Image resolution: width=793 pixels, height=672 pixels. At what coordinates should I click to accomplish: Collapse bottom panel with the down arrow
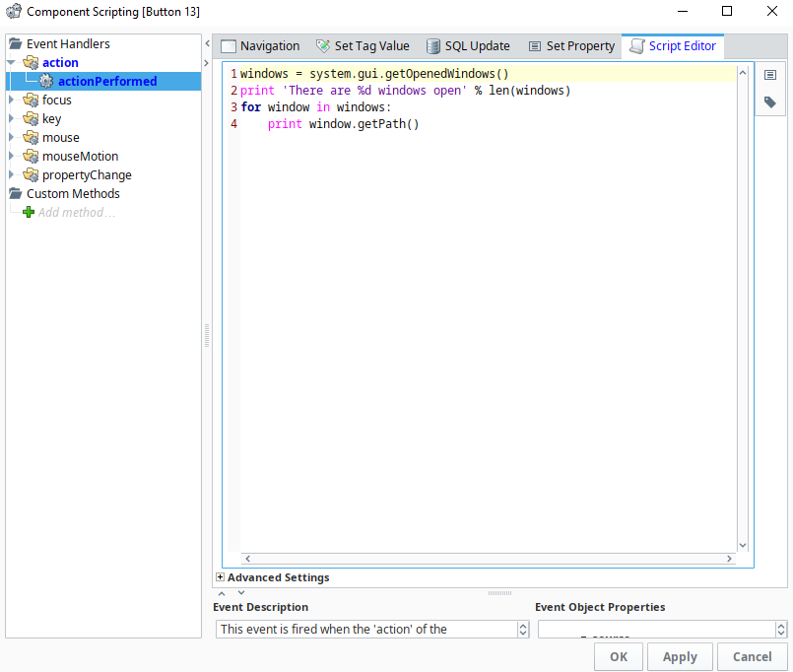[x=241, y=592]
